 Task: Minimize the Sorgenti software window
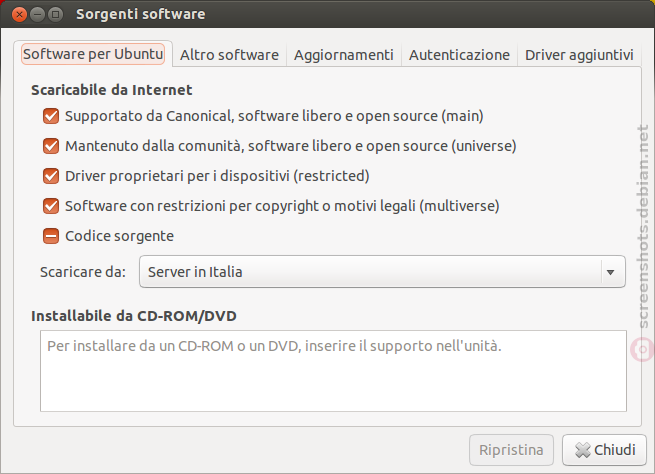click(37, 15)
